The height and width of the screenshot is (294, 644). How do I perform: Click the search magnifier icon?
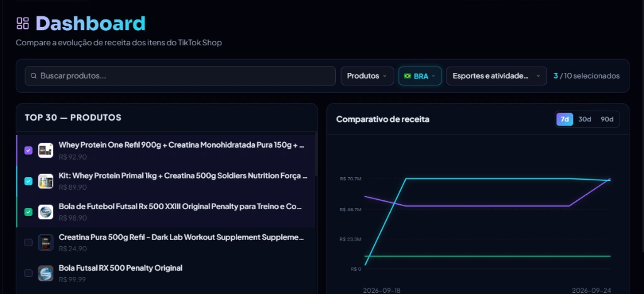tap(34, 76)
